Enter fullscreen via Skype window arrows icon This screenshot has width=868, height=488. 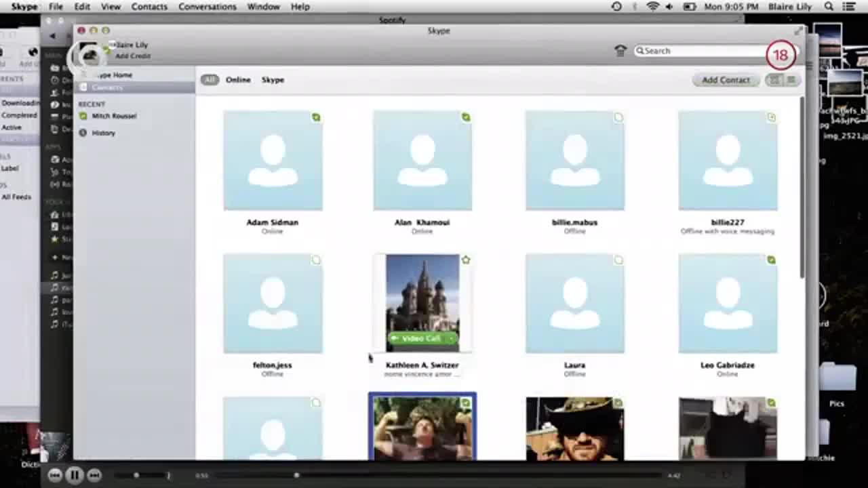[797, 30]
